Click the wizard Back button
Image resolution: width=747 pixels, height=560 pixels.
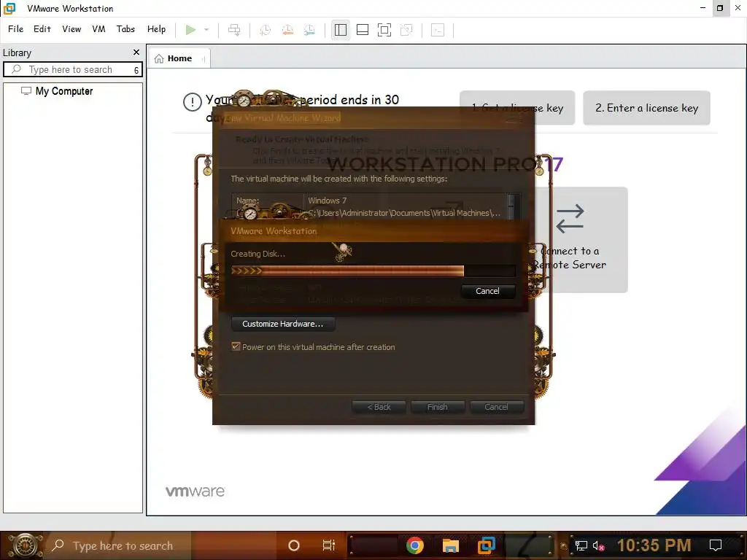tap(379, 407)
